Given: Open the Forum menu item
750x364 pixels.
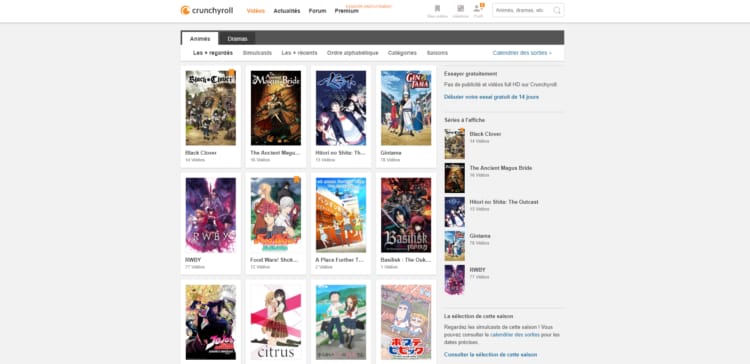Looking at the screenshot, I should click(x=318, y=11).
